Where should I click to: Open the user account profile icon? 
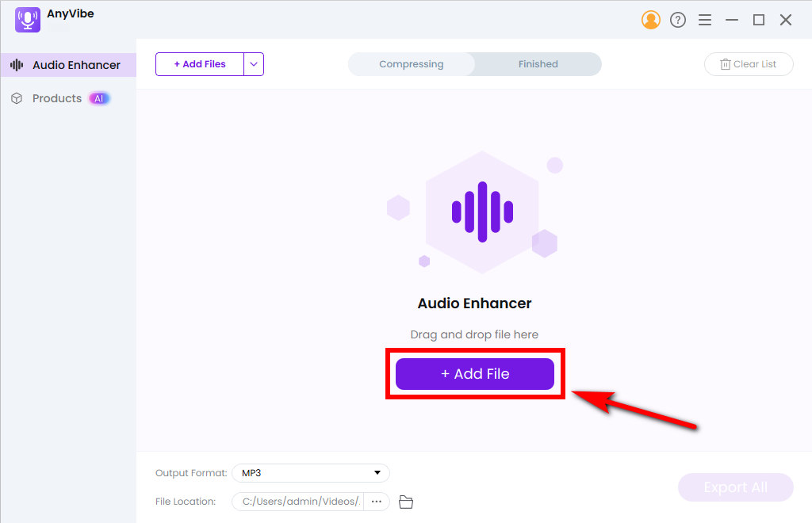click(x=650, y=20)
